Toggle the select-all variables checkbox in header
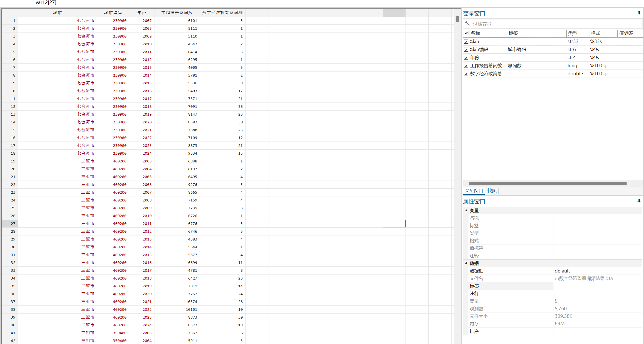 point(466,33)
